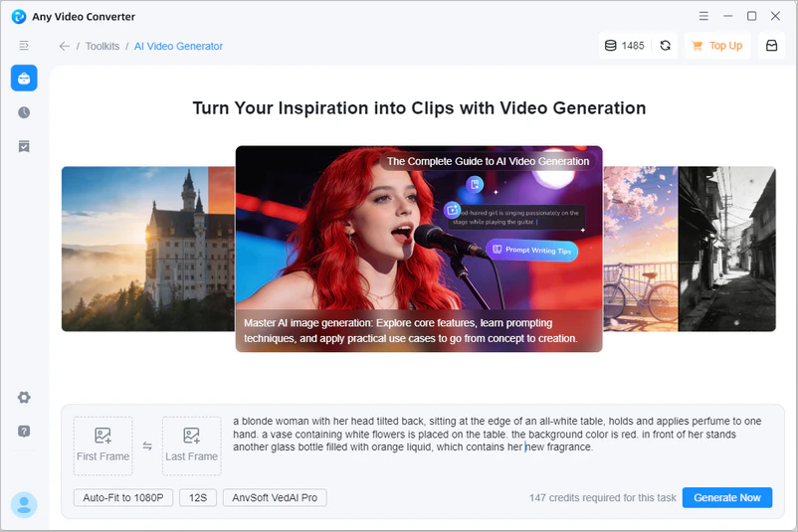
Task: Close the Any Video Converter window
Action: click(775, 16)
